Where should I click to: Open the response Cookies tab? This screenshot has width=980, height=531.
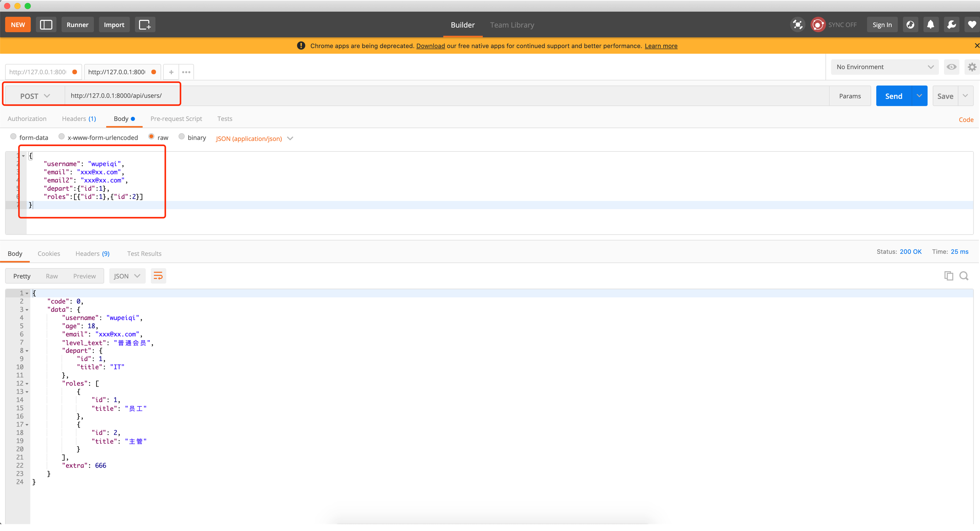pos(49,254)
